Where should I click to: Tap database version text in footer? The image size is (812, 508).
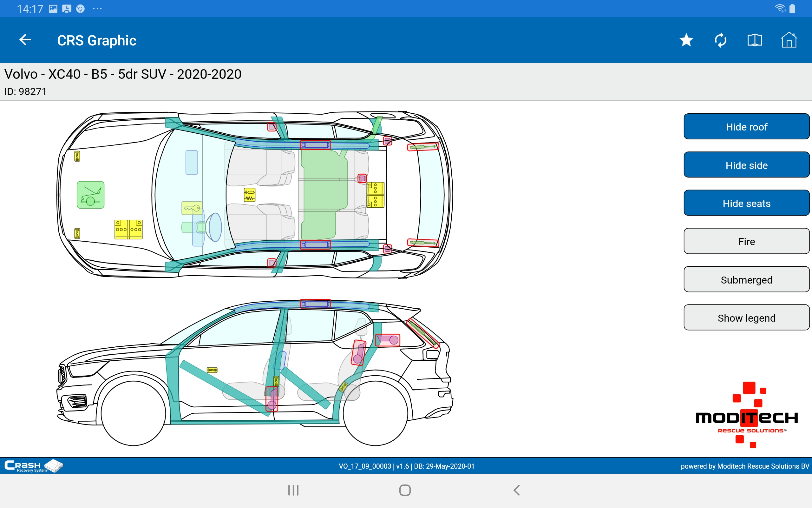(x=406, y=466)
